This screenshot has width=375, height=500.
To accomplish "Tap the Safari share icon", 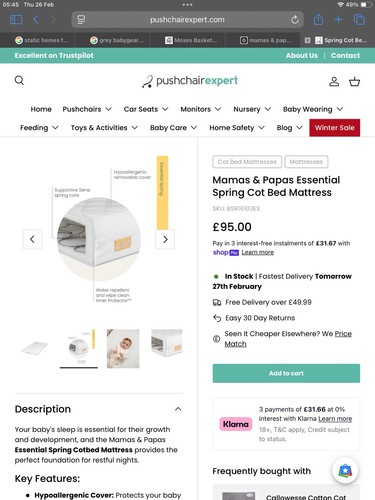I will coord(318,20).
